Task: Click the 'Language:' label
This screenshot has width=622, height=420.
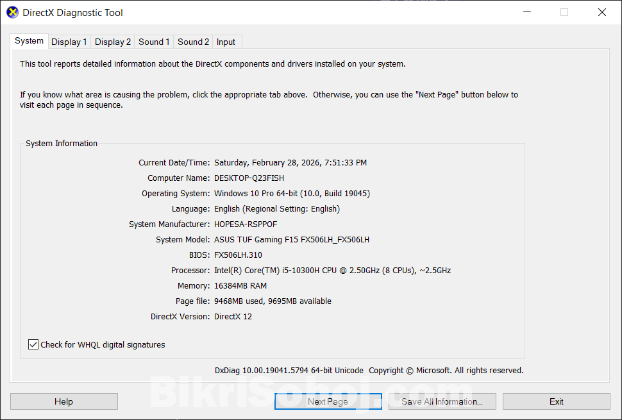Action: 190,209
